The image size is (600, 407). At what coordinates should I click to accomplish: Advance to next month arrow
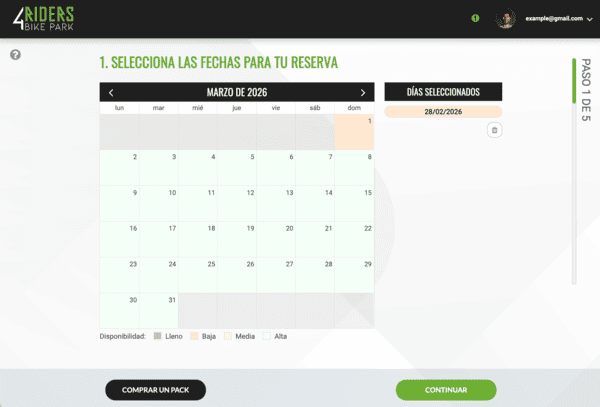pos(363,92)
